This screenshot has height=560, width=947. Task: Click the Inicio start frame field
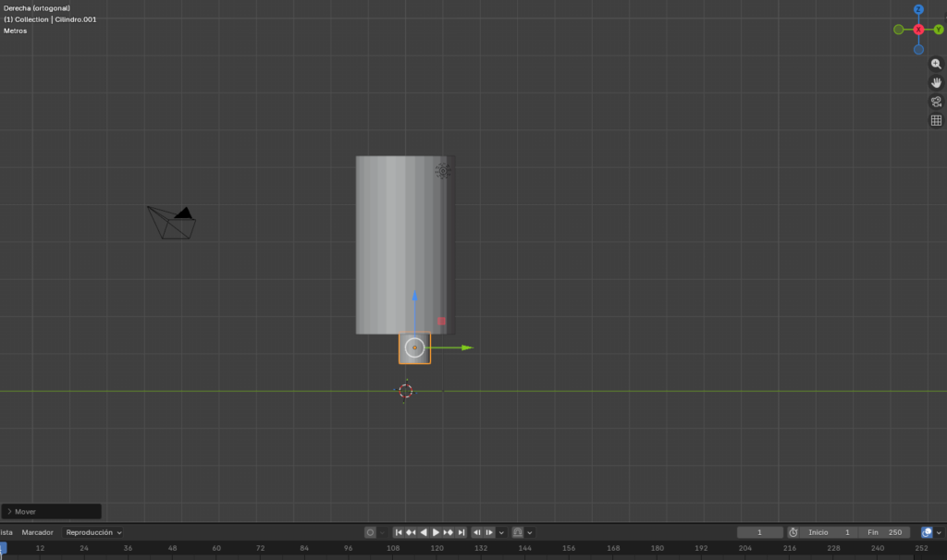(830, 532)
